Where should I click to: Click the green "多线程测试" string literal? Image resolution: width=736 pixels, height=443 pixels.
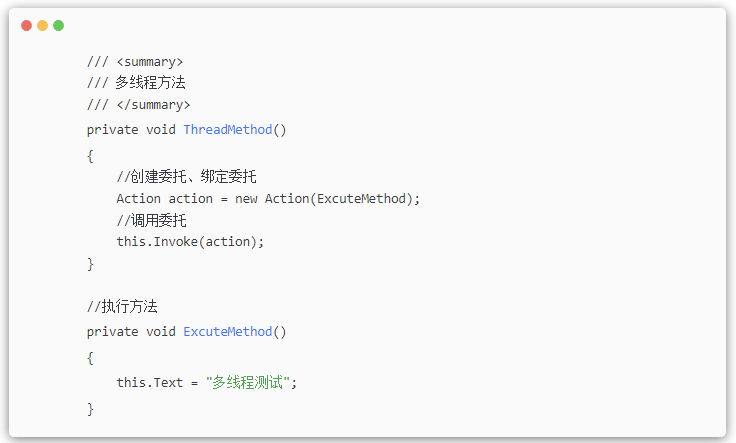[248, 383]
